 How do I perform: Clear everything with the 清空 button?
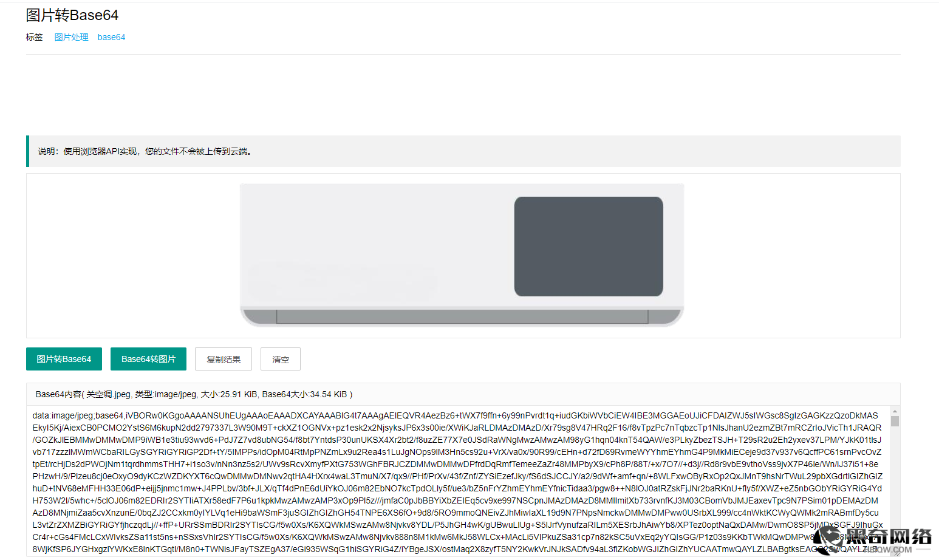pos(281,359)
